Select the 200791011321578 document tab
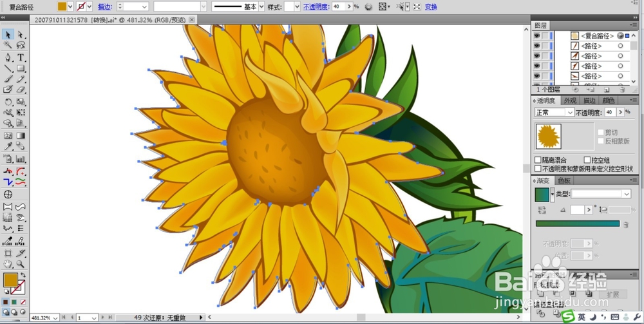This screenshot has width=644, height=324. [x=110, y=20]
